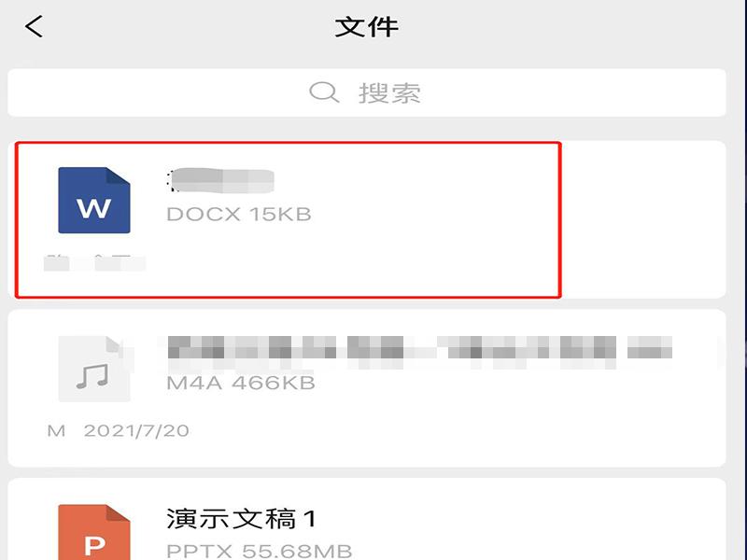Open the orange PowerPoint file icon

click(94, 532)
